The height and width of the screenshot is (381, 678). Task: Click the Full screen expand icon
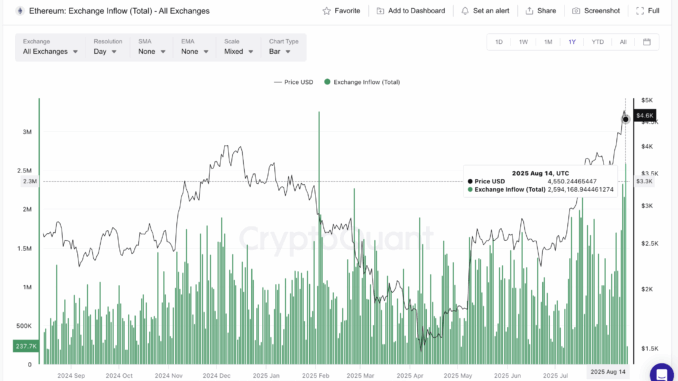640,11
